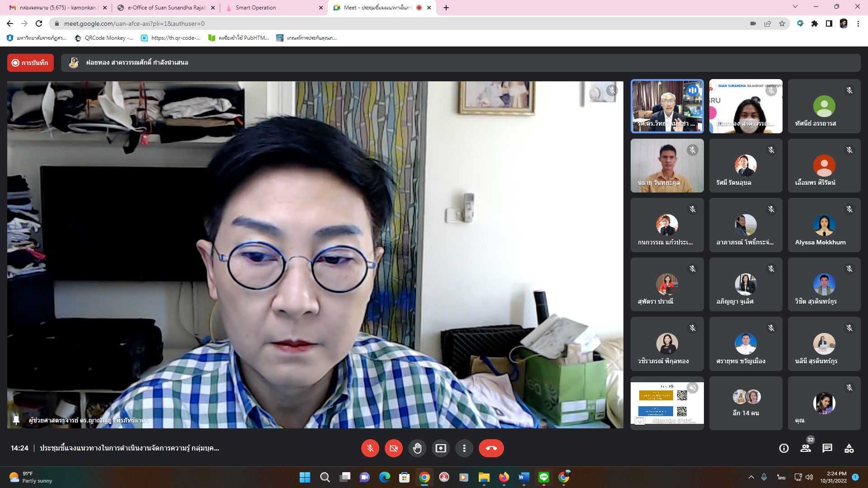This screenshot has height=488, width=868.
Task: Show the participants list panel
Action: (x=806, y=448)
